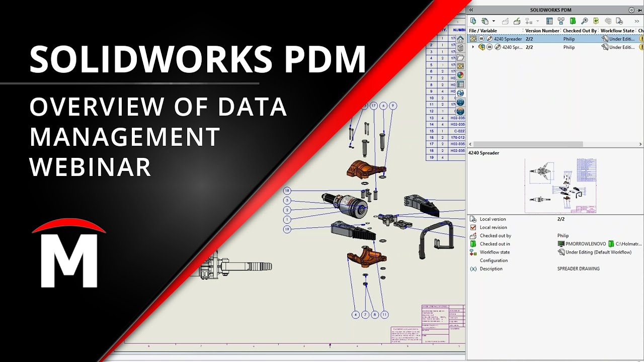Open the SOLIDWORKS PDM task pane tab
The width and height of the screenshot is (644, 362).
point(460,94)
